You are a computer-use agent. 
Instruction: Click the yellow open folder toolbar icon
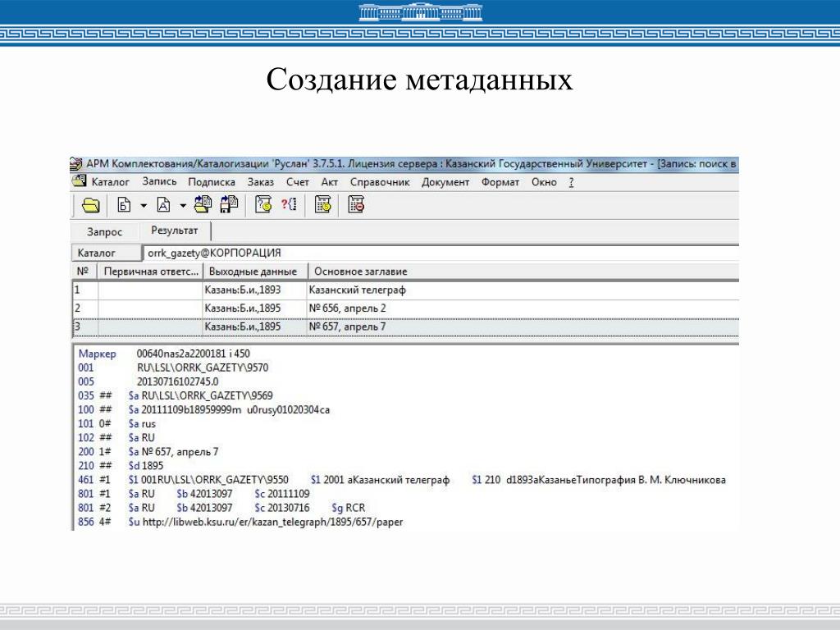coord(90,205)
